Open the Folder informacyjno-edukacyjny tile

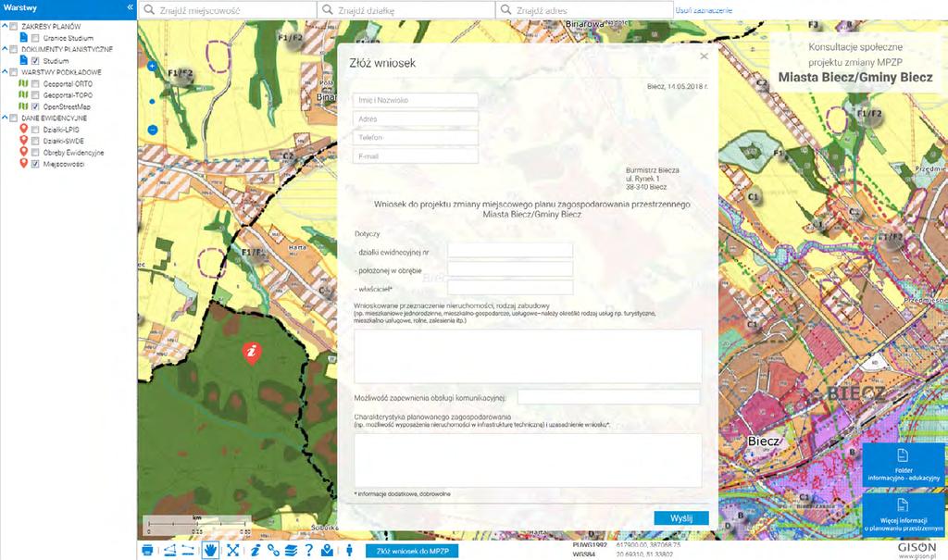(x=904, y=465)
